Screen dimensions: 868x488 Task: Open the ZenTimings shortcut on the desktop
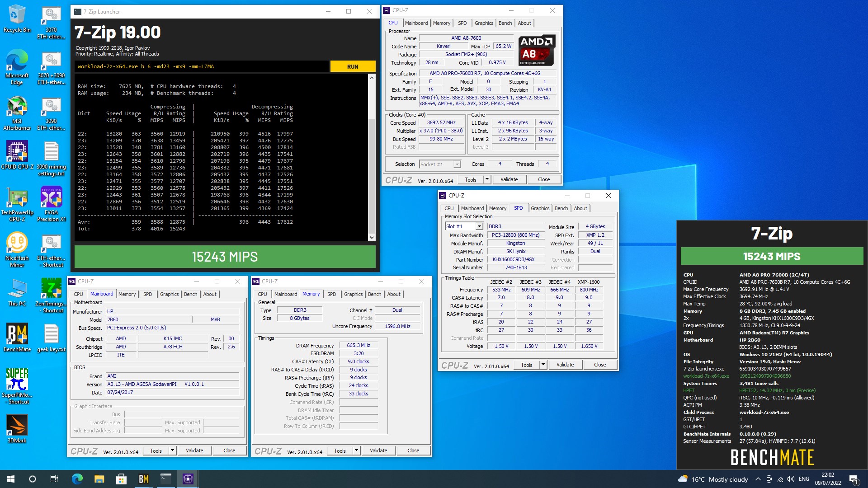pyautogui.click(x=51, y=296)
